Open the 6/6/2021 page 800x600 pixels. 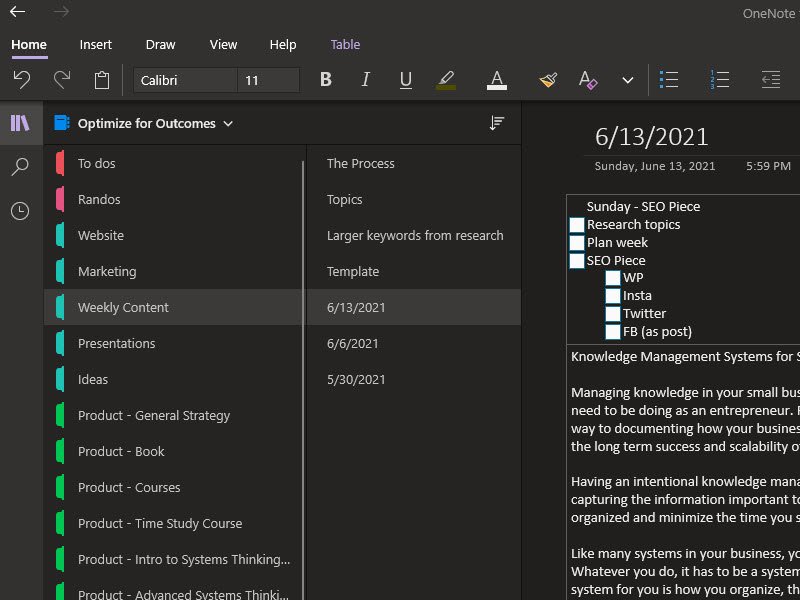point(414,343)
